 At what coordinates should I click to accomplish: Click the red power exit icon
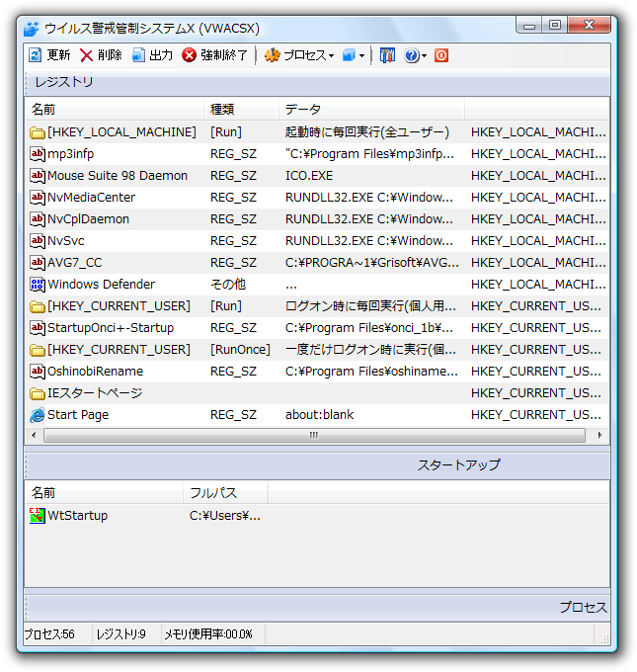[x=441, y=55]
